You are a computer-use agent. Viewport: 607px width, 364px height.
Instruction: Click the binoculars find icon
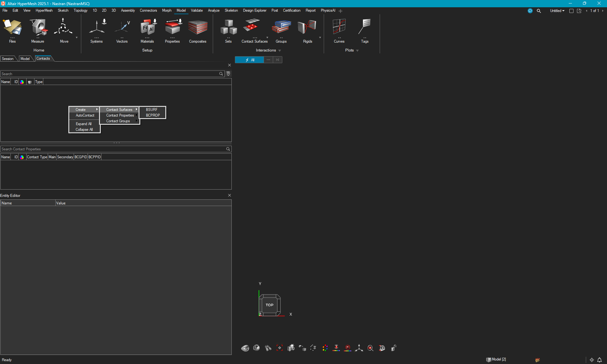tap(268, 348)
